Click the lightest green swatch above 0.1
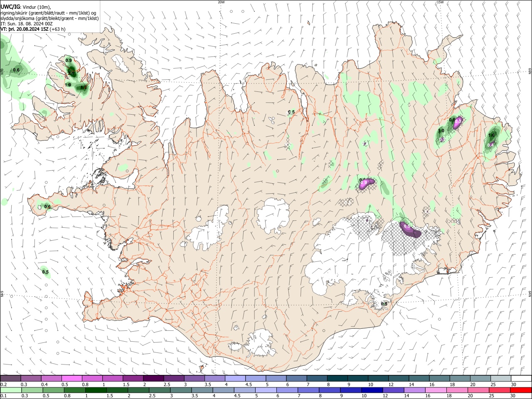The width and height of the screenshot is (532, 399). click(10, 390)
